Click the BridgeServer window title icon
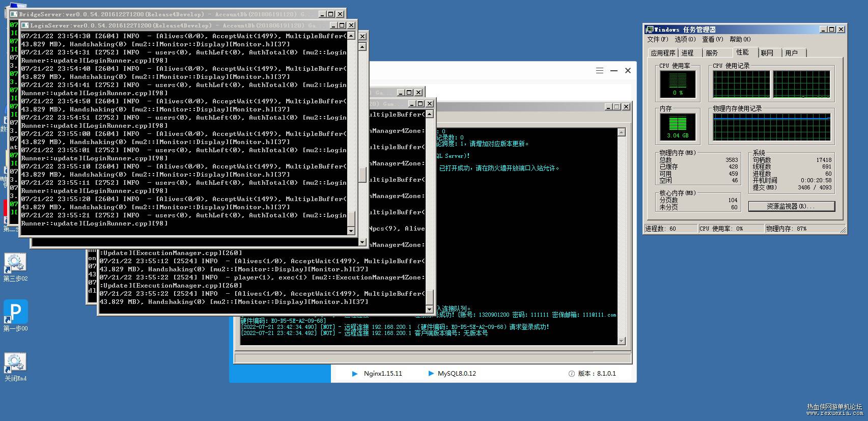Viewport: 868px width, 421px height. point(14,14)
